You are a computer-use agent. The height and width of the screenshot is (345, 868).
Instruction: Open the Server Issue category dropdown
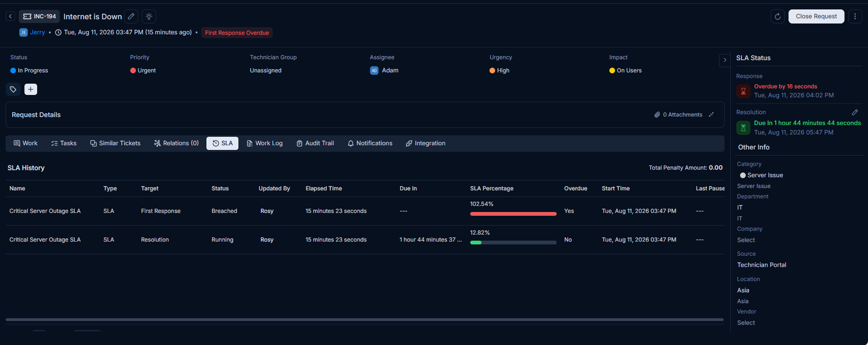pos(761,175)
